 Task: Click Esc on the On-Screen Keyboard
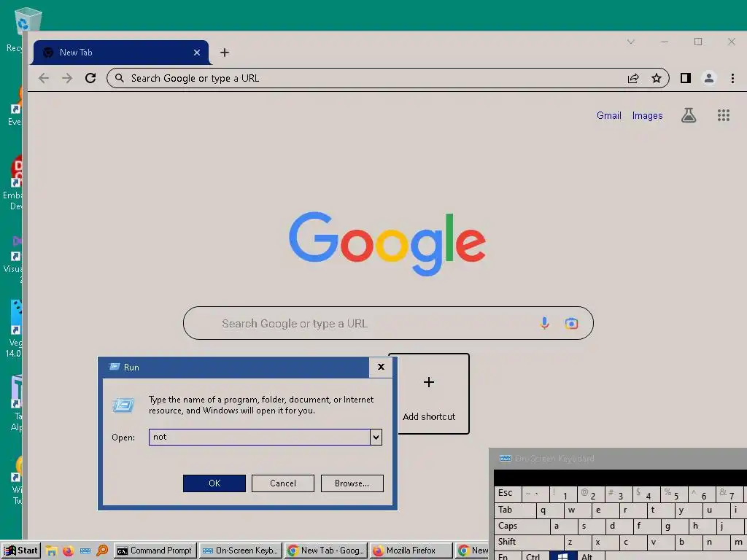(508, 494)
